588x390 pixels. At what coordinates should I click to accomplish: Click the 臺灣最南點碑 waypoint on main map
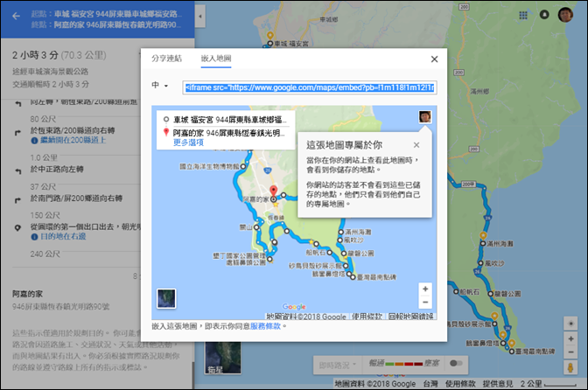(x=512, y=352)
